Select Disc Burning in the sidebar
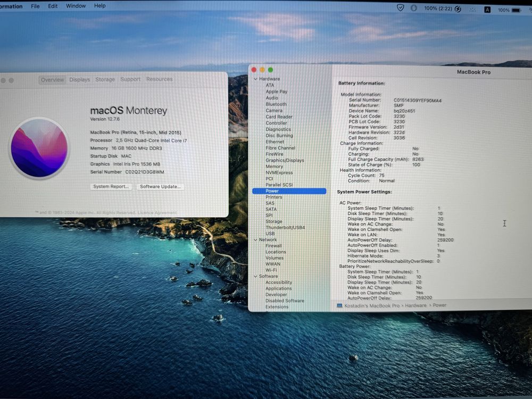 coord(279,135)
